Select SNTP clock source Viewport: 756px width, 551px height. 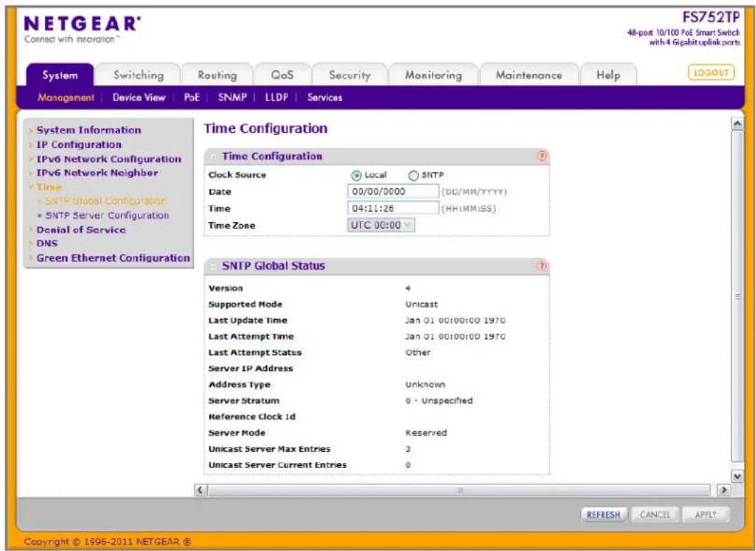[413, 176]
